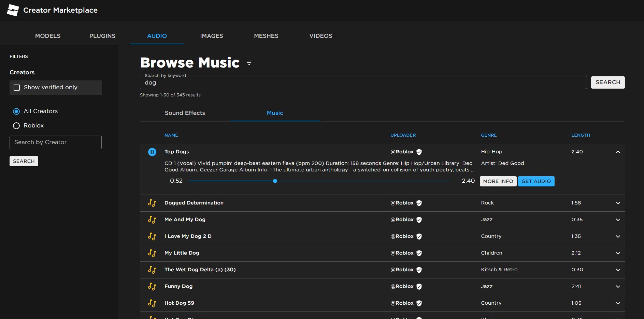Sort by the Uploader column header
644x319 pixels.
pyautogui.click(x=403, y=135)
